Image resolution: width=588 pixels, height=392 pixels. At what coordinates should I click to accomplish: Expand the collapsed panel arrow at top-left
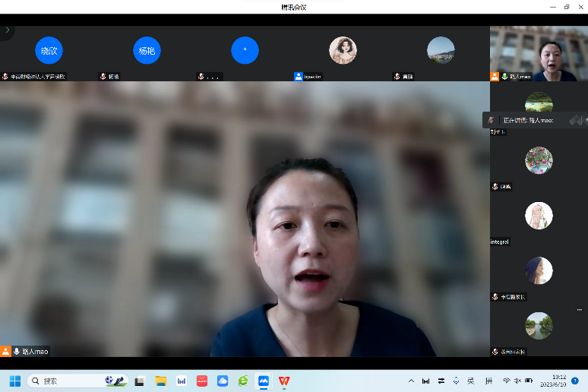point(7,30)
